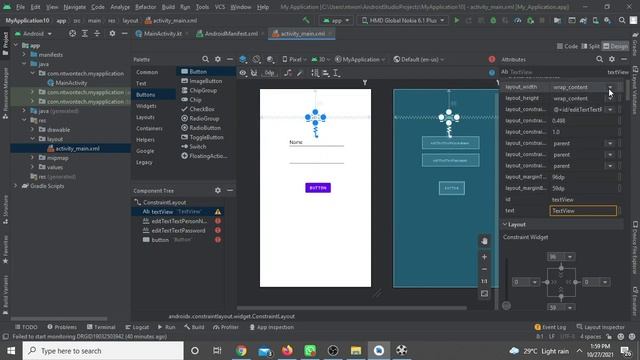Open the MyApplication theme dropdown

[x=360, y=60]
